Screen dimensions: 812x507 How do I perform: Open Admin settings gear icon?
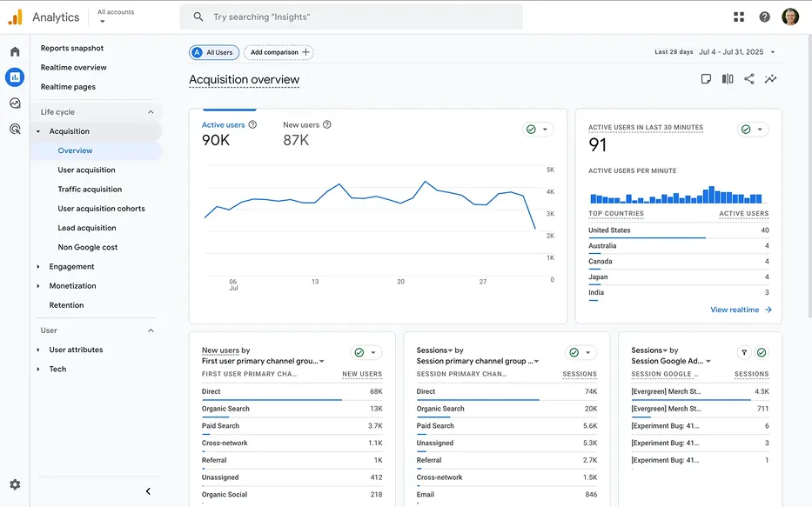pos(15,484)
